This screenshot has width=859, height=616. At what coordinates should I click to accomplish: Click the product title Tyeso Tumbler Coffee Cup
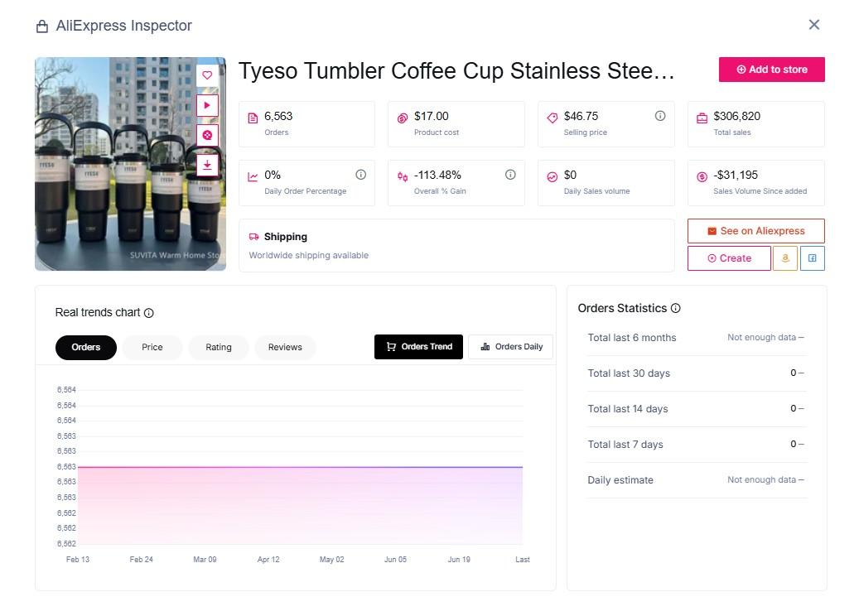(x=456, y=71)
